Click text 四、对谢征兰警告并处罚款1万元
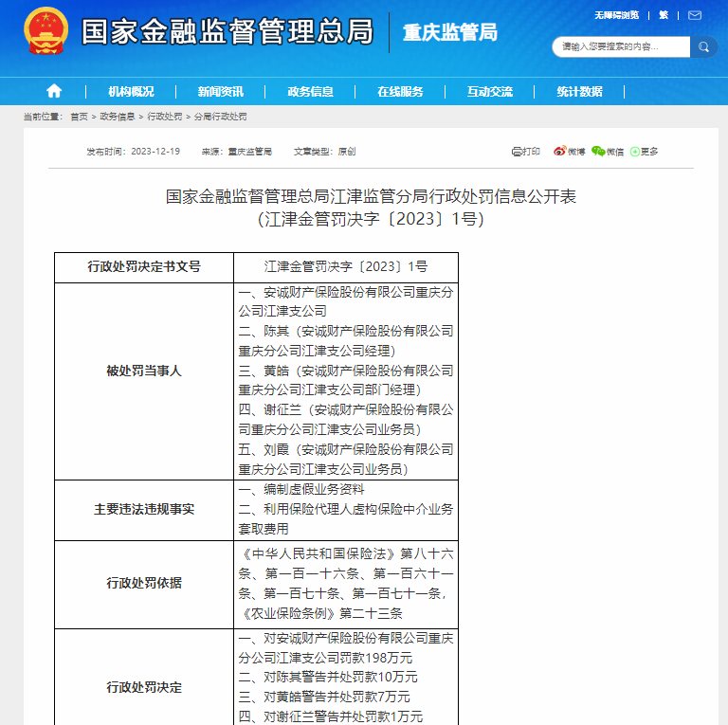The height and width of the screenshot is (725, 728). click(331, 717)
